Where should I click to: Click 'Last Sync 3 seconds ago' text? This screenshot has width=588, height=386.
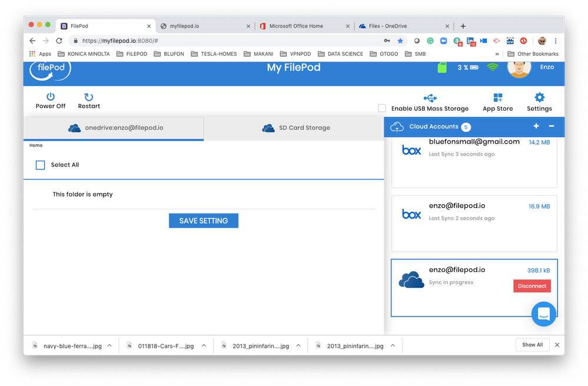pyautogui.click(x=461, y=154)
